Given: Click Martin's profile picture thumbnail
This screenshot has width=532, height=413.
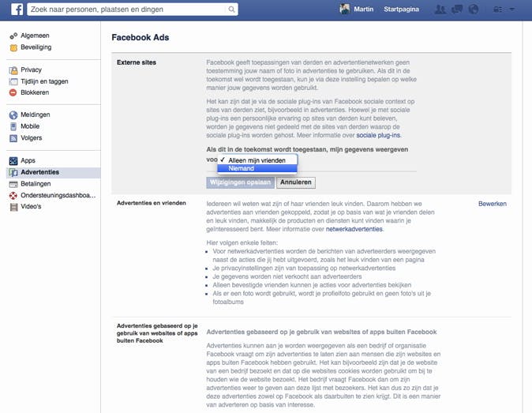Looking at the screenshot, I should (x=345, y=9).
